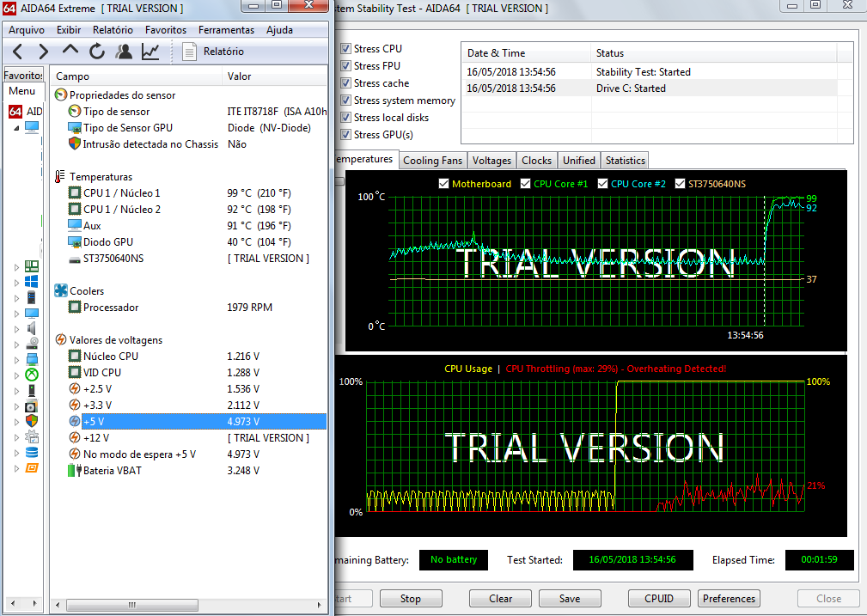The image size is (867, 616).
Task: Uncheck the Stress CPU checkbox
Action: coord(345,49)
